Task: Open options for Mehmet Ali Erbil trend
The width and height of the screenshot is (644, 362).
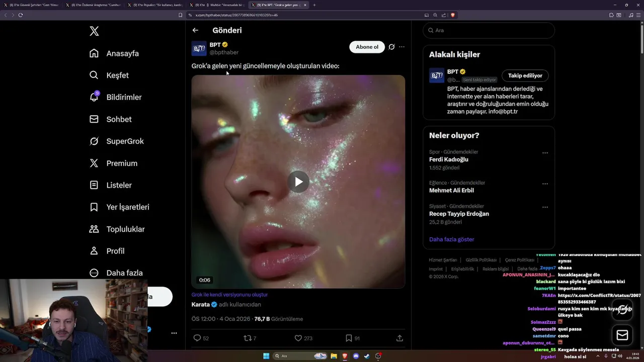Action: coord(545,184)
